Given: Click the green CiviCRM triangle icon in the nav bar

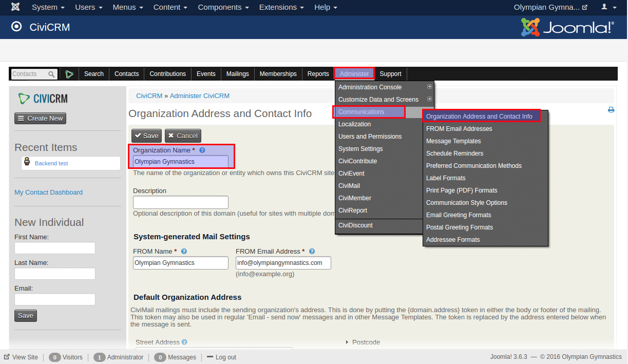Looking at the screenshot, I should point(69,74).
